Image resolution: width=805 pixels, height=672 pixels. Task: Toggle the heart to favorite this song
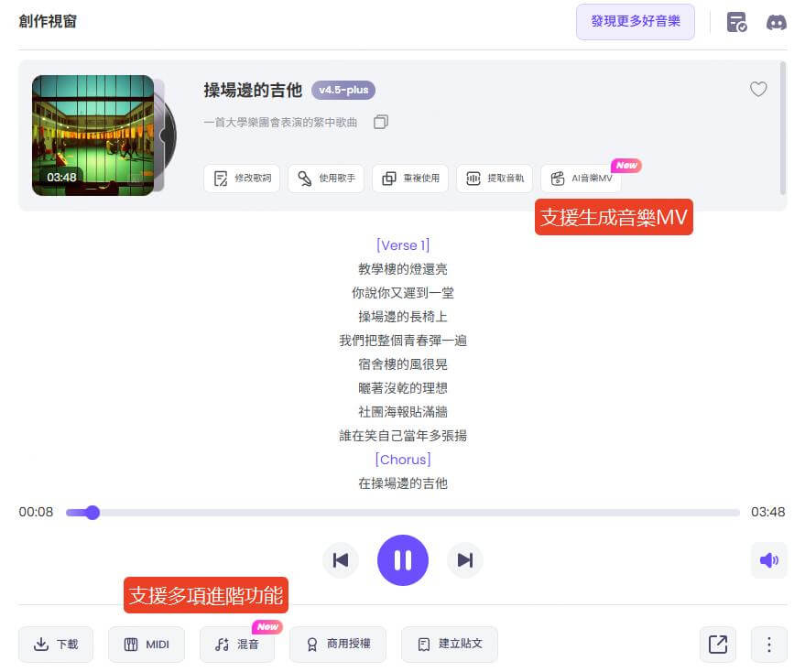(x=758, y=90)
